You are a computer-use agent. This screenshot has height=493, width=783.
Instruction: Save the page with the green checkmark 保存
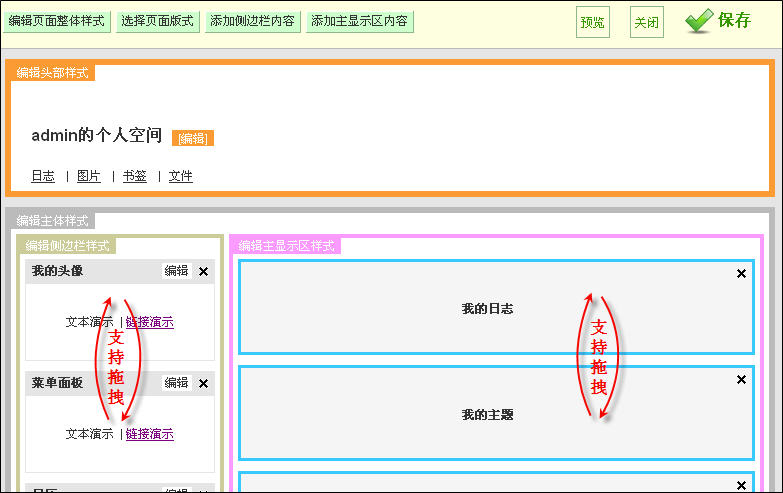(x=719, y=20)
